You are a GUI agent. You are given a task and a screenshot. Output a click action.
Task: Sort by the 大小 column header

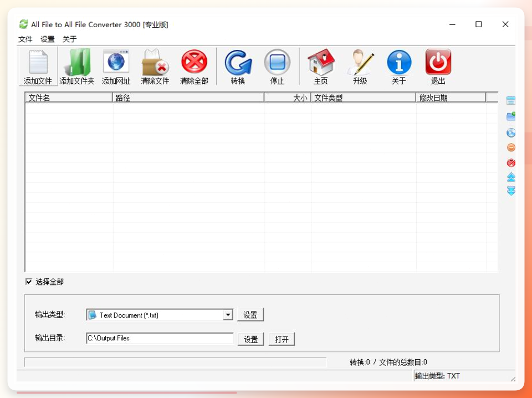coord(288,98)
